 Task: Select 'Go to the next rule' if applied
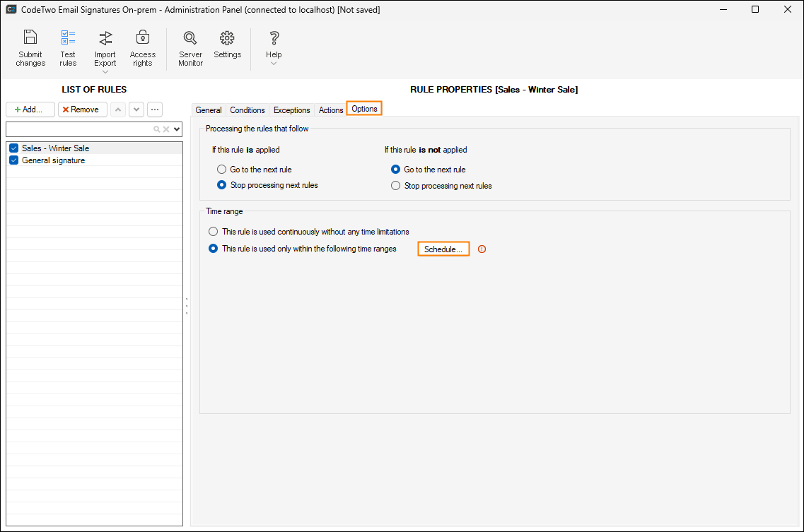tap(221, 169)
